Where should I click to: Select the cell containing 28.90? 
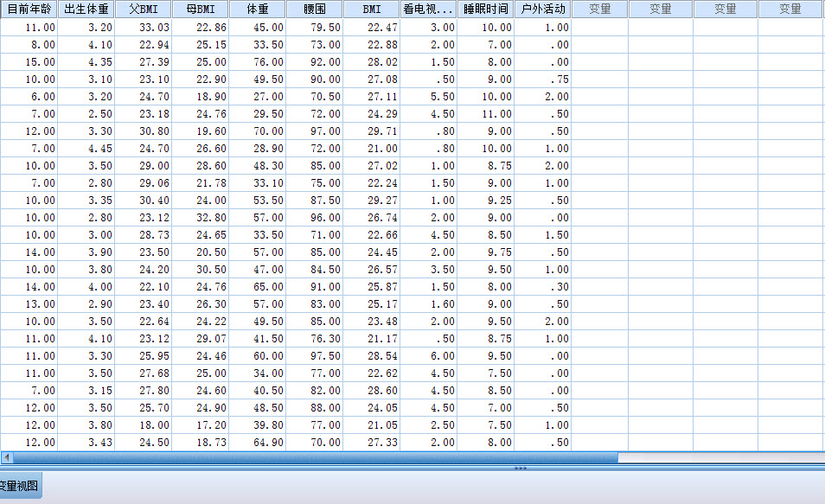(x=258, y=149)
